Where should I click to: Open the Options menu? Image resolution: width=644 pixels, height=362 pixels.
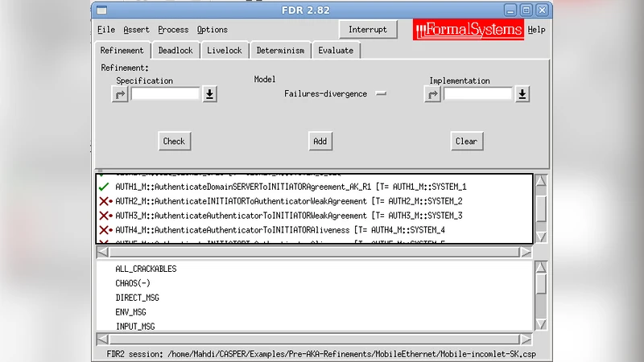coord(212,30)
